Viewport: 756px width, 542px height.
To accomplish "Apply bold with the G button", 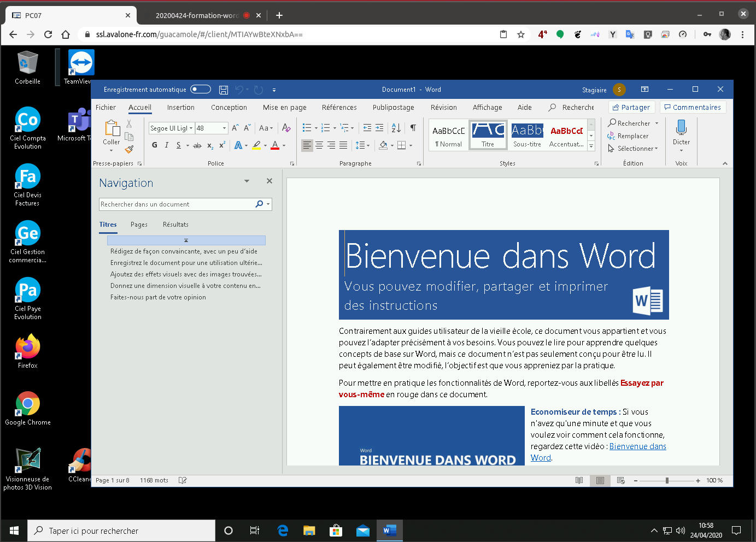I will pos(155,145).
